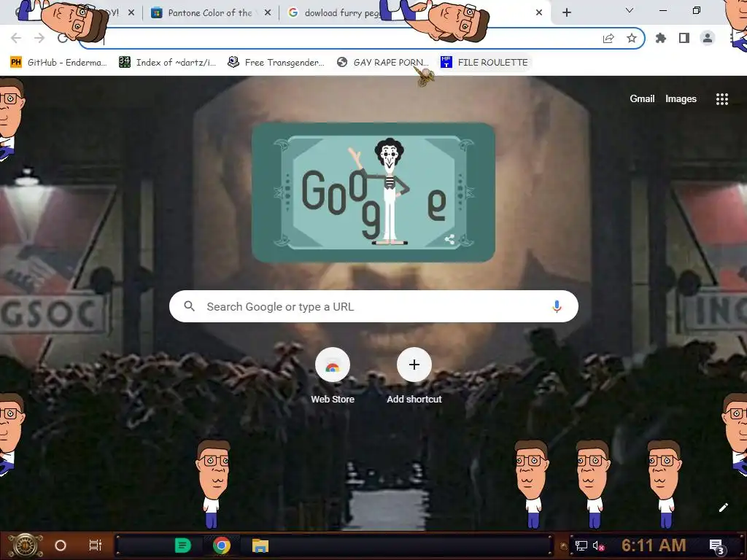The image size is (747, 560).
Task: Open File Explorer from the taskbar
Action: point(260,545)
